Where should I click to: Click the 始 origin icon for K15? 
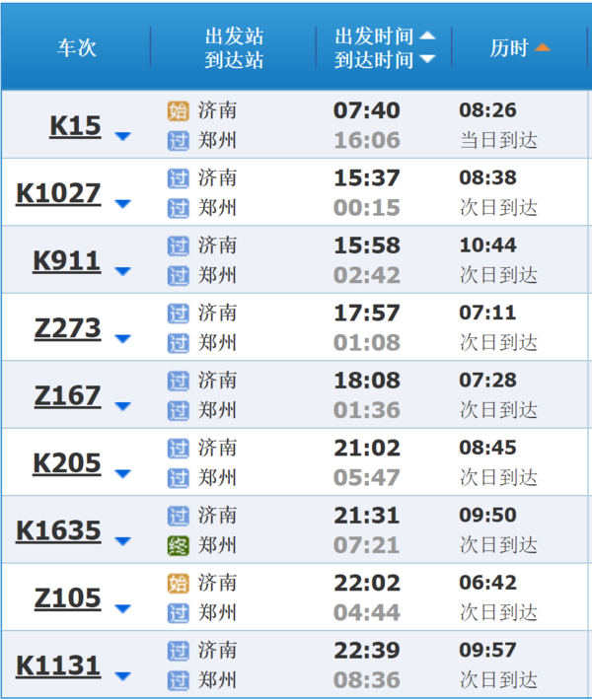178,111
